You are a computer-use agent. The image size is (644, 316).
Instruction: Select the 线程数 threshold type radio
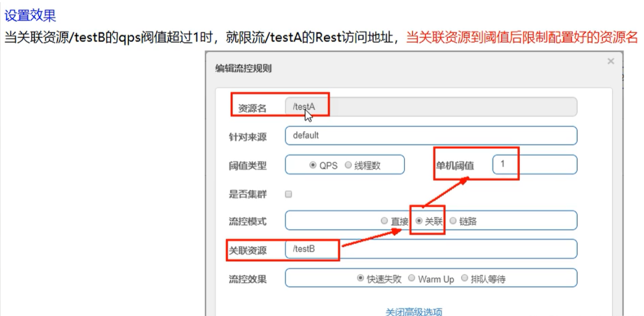tap(348, 165)
